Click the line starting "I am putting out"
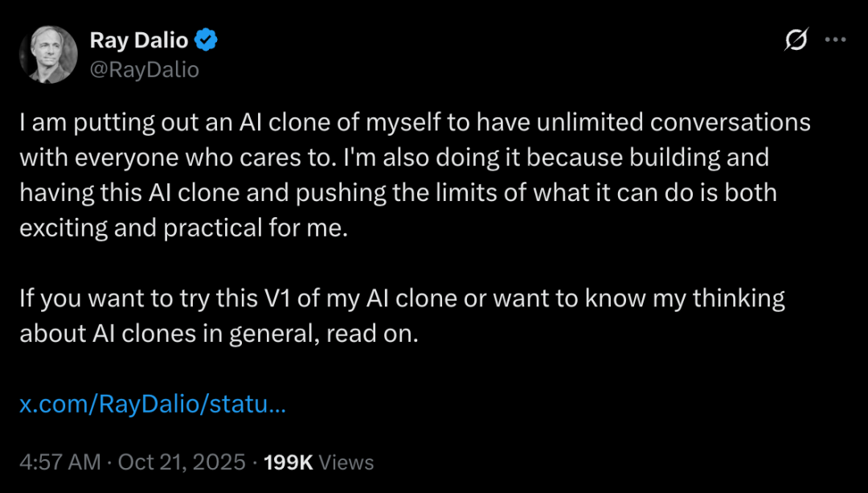Image resolution: width=868 pixels, height=493 pixels. (x=415, y=123)
